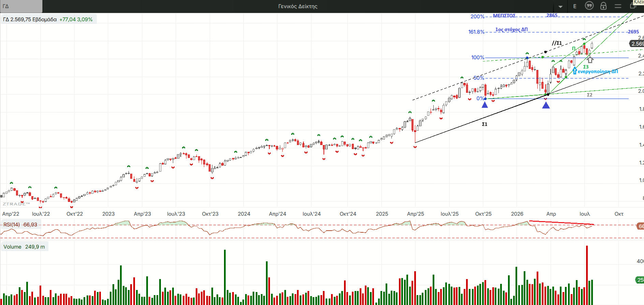Select the 50% Fibonacci level label
Viewport: 644px width, 305px height.
(x=479, y=78)
